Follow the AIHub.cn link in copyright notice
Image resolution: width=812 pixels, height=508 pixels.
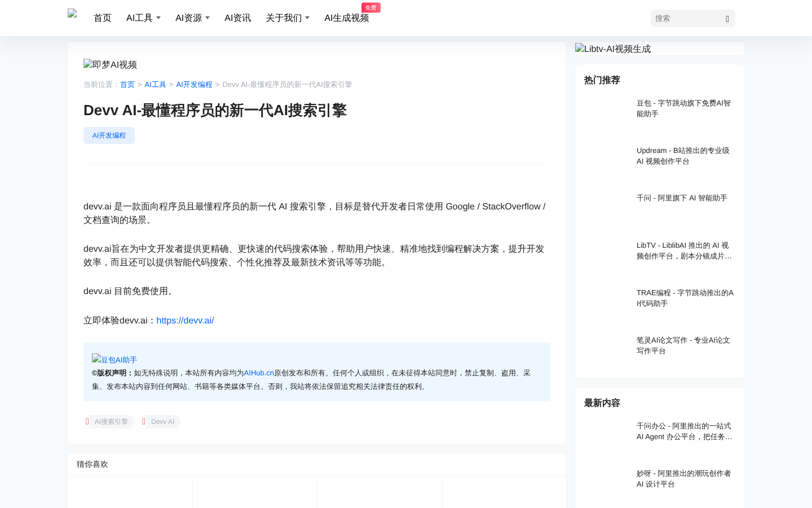pos(259,373)
